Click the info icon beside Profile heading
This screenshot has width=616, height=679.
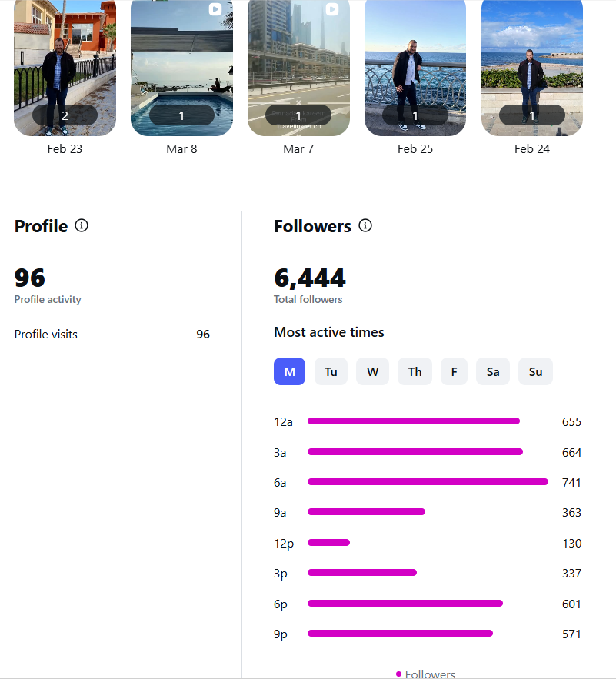pos(82,226)
